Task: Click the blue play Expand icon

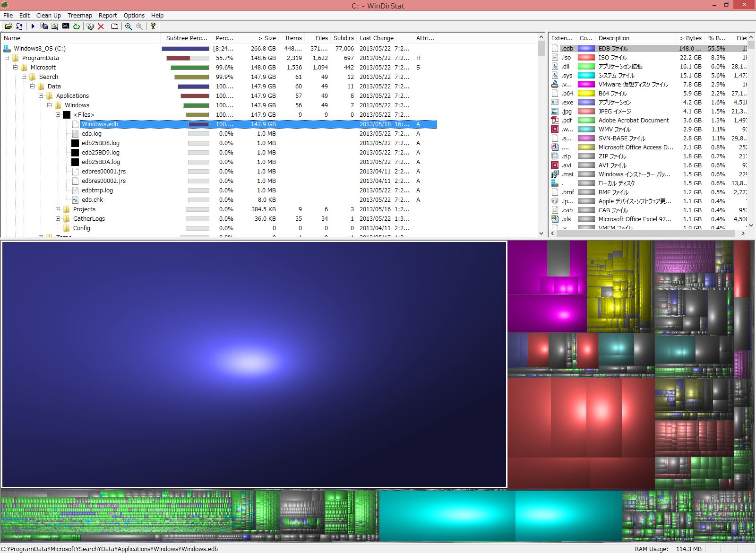Action: click(x=33, y=26)
